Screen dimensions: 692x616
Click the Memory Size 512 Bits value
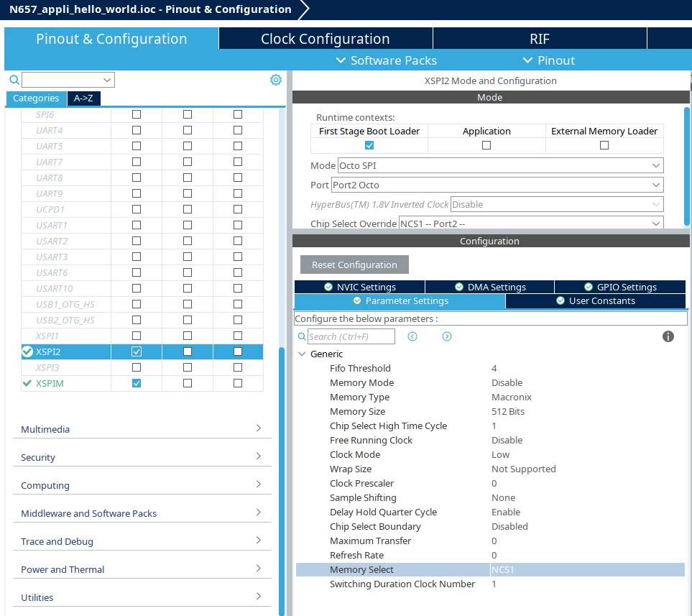point(508,412)
